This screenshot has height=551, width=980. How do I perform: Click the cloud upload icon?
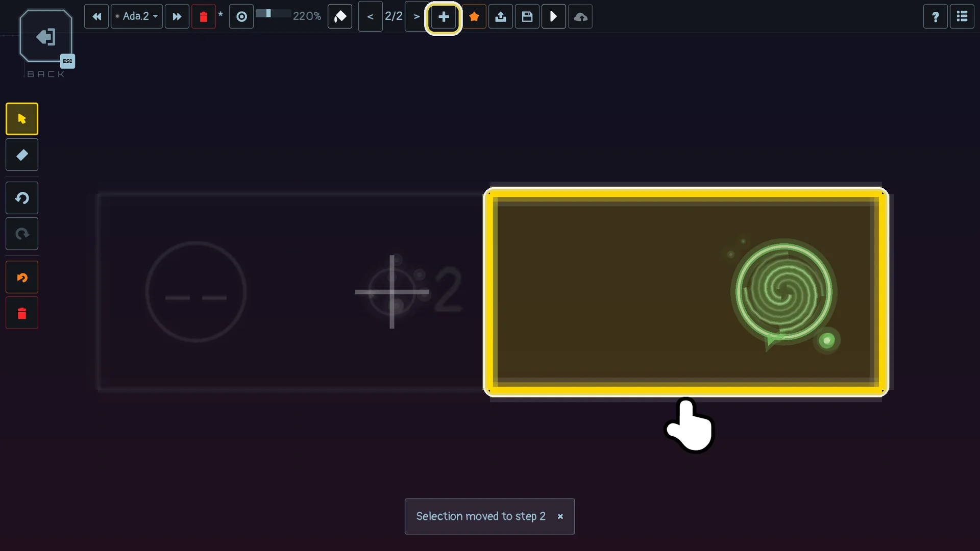(x=580, y=17)
